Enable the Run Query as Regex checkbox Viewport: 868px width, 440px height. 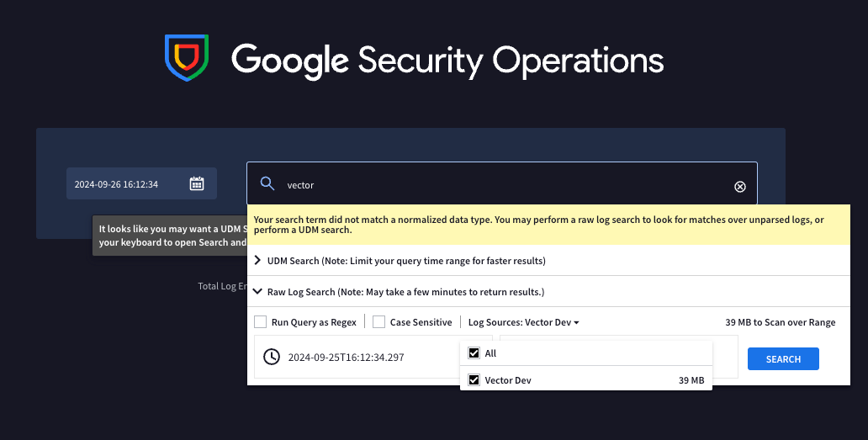coord(261,322)
